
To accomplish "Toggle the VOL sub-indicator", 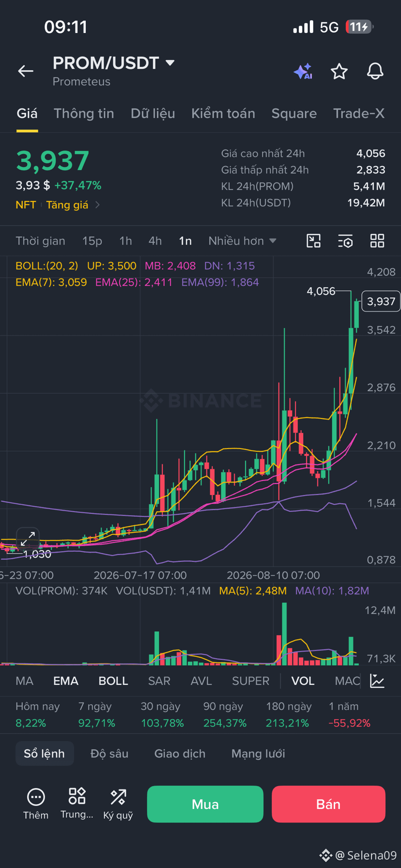I will 303,681.
